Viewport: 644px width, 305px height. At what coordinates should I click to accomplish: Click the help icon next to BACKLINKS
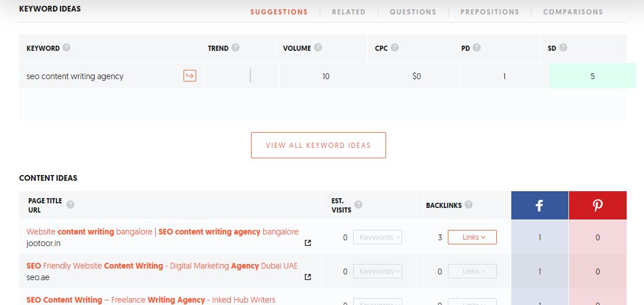pos(469,204)
